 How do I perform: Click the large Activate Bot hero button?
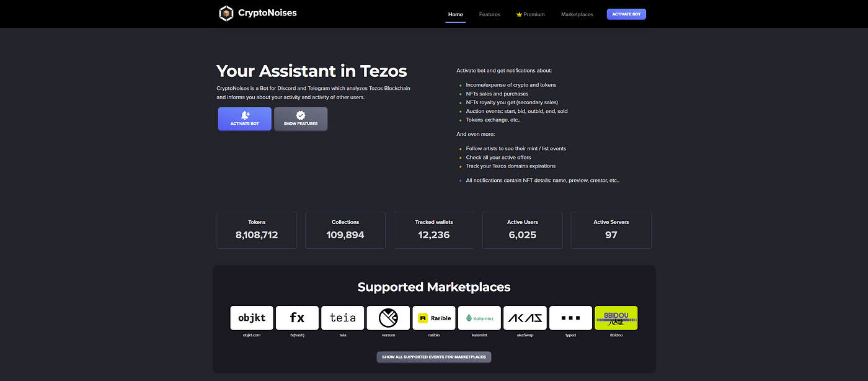coord(244,119)
